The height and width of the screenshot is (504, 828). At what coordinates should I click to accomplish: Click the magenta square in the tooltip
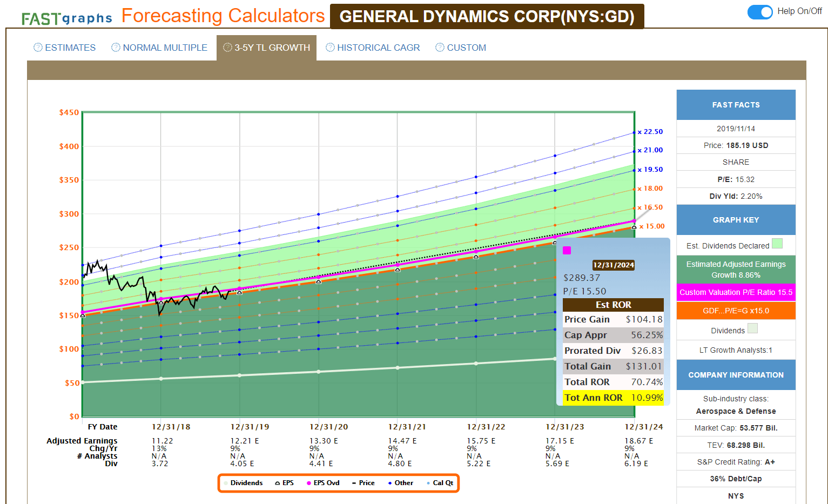567,250
